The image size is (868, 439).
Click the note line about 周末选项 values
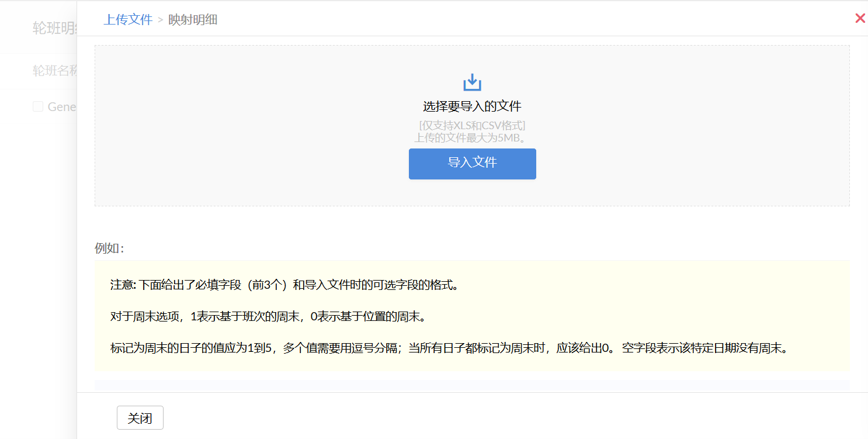(x=268, y=317)
